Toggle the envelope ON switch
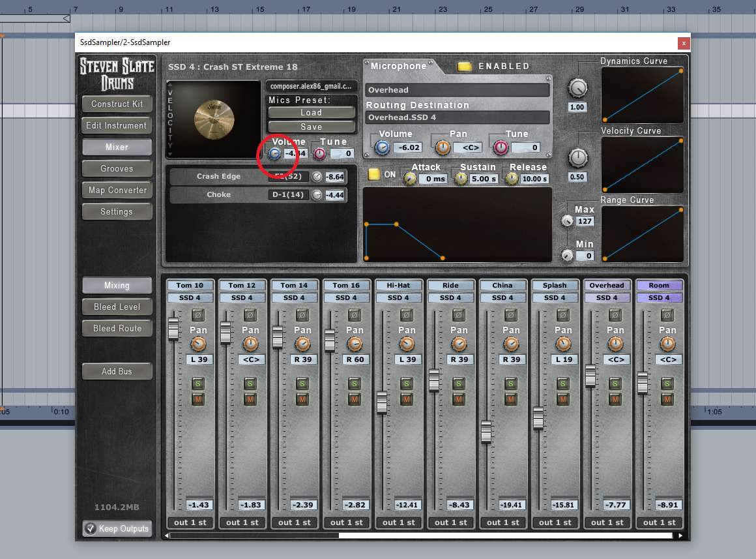Screen dimensions: 756x559 (x=374, y=174)
